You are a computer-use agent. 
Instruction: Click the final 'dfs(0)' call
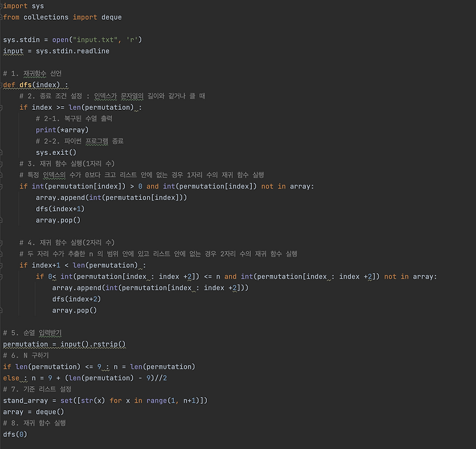point(15,434)
